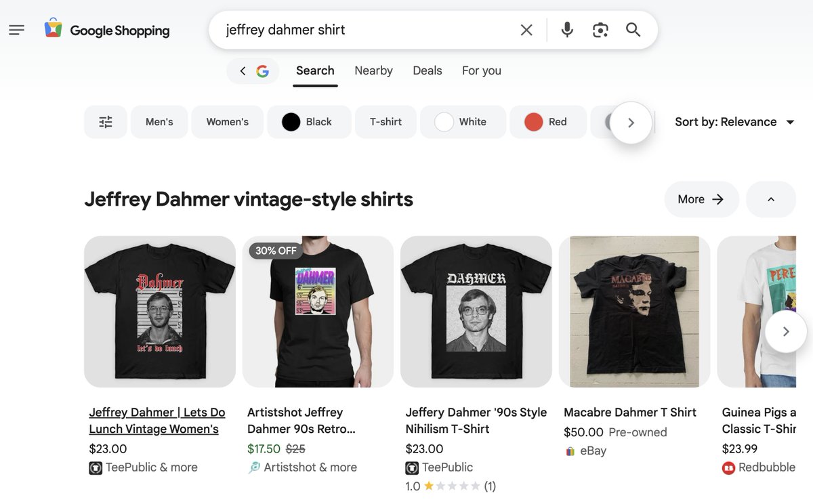Go back to Google search
This screenshot has height=504, width=813.
[x=253, y=71]
